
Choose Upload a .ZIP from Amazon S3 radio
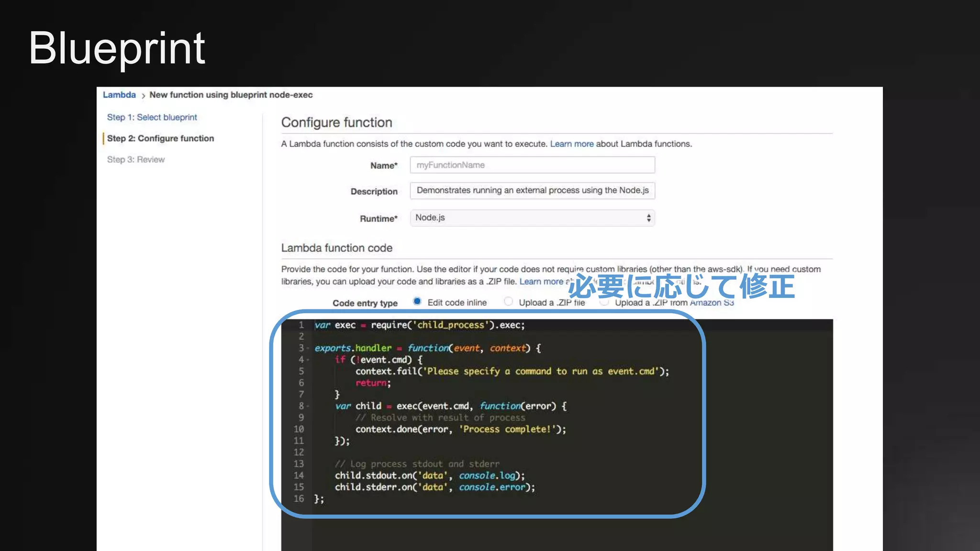(604, 302)
